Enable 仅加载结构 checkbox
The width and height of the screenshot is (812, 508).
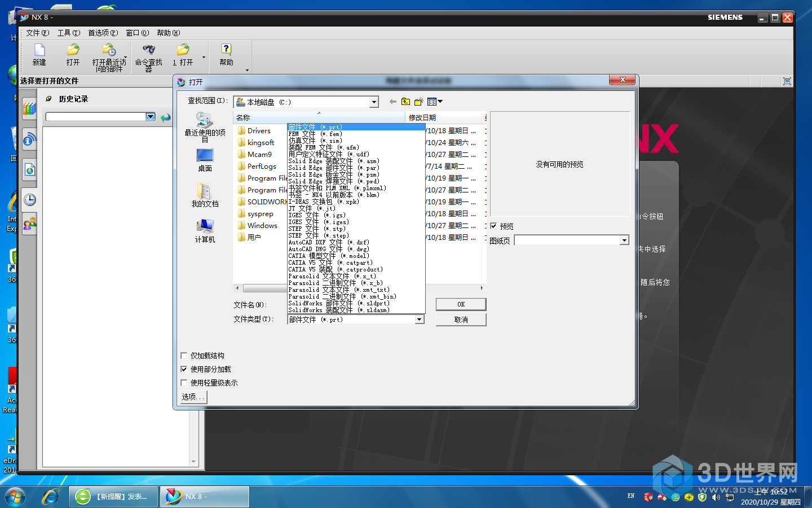point(184,356)
